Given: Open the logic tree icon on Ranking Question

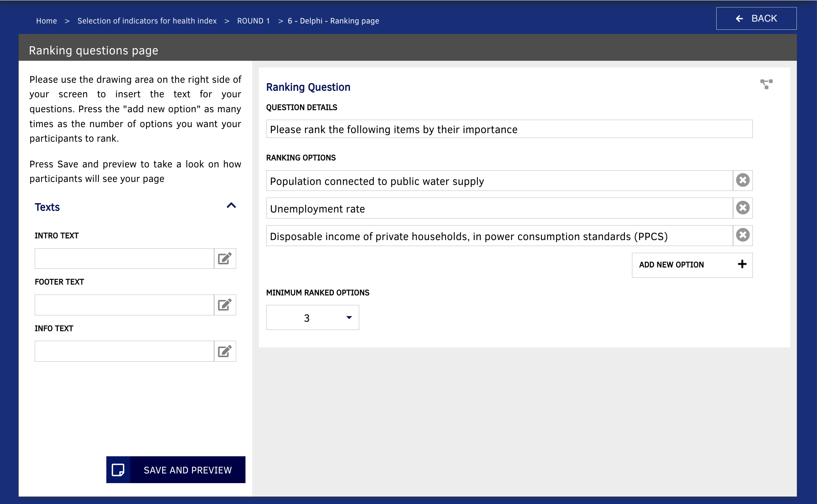Looking at the screenshot, I should pyautogui.click(x=766, y=84).
